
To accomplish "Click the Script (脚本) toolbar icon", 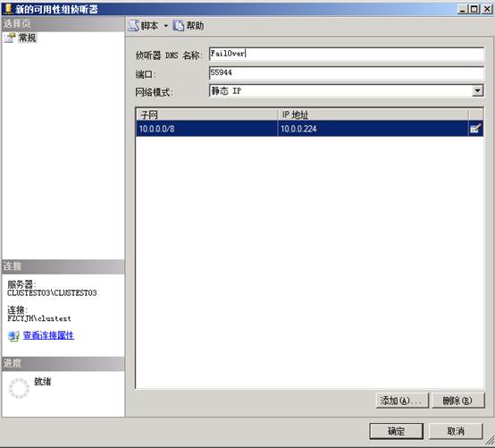I will tap(133, 26).
